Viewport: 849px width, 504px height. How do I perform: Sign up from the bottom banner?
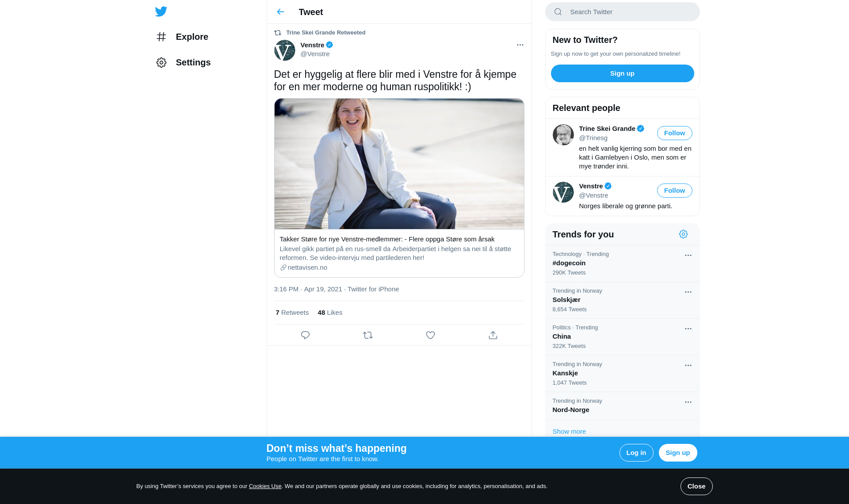pyautogui.click(x=677, y=453)
